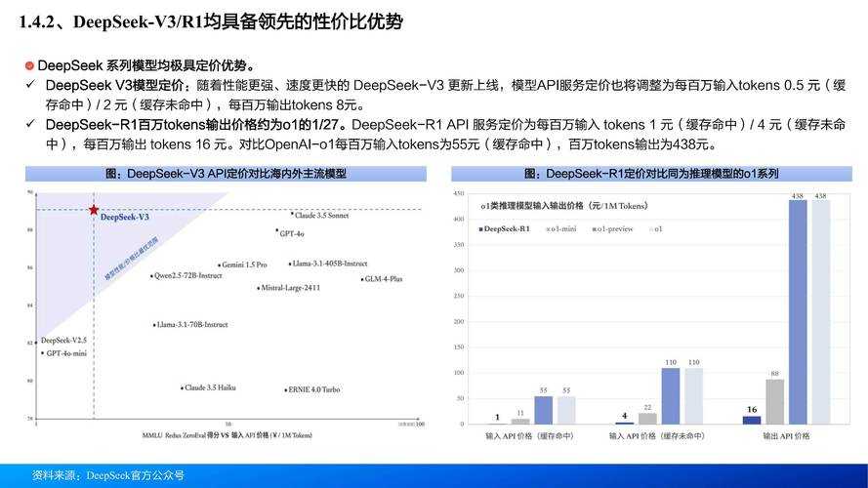Click the checkmark beside DeepSeek V3模型定价
Image resolution: width=868 pixels, height=488 pixels.
click(x=31, y=85)
